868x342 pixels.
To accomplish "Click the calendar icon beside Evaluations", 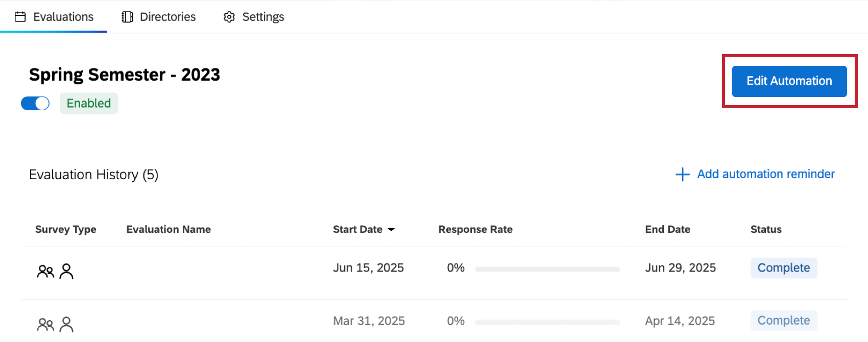I will click(x=20, y=16).
